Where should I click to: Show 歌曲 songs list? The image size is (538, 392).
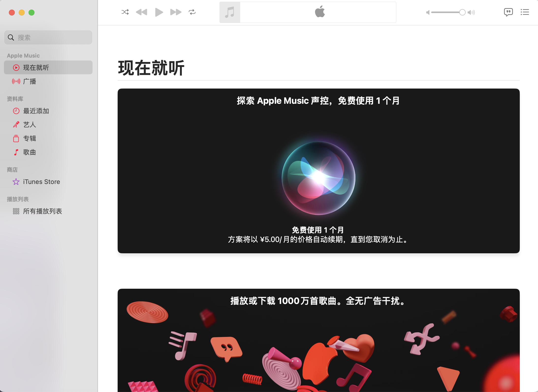point(30,152)
